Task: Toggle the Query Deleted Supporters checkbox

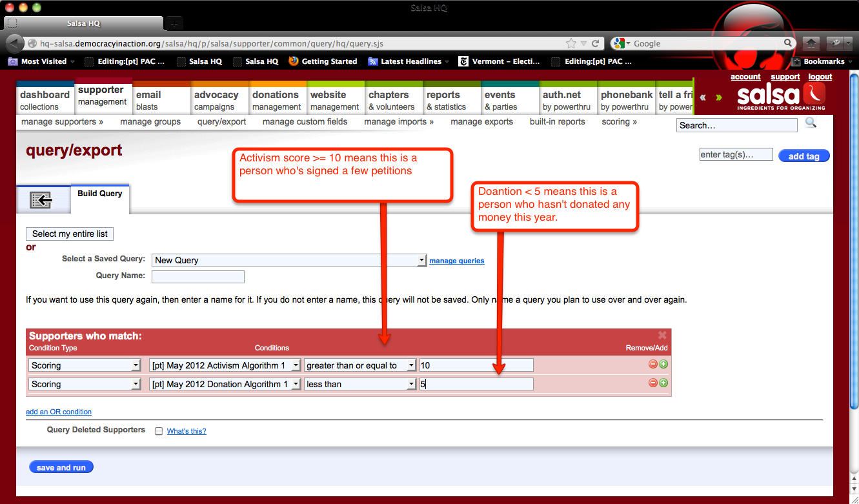Action: tap(159, 431)
